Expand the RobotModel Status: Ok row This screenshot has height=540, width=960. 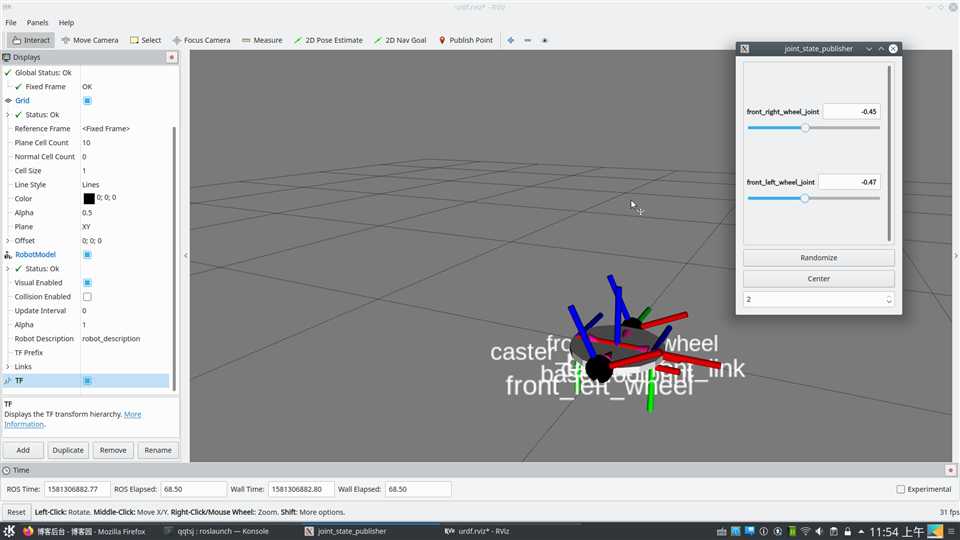click(8, 269)
